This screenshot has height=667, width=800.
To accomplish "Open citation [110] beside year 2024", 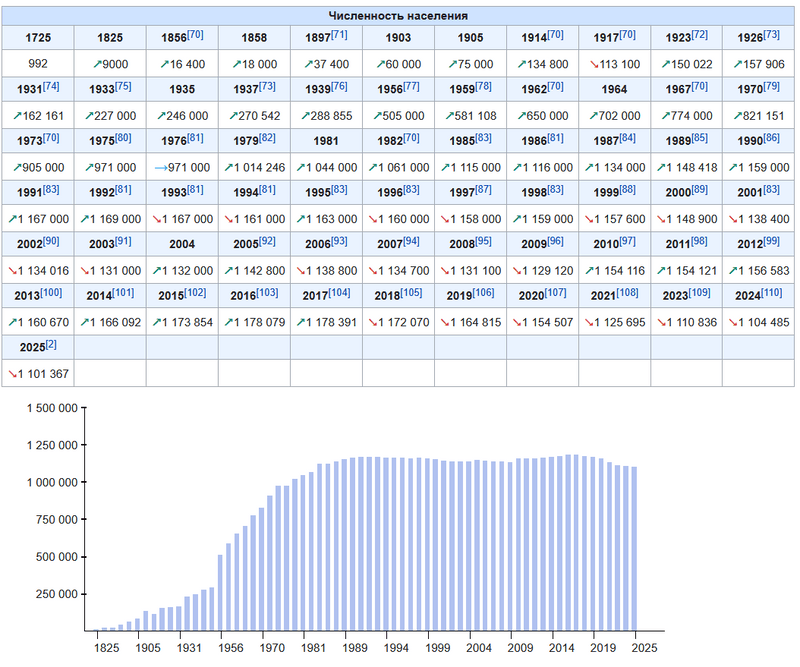I will coord(771,293).
